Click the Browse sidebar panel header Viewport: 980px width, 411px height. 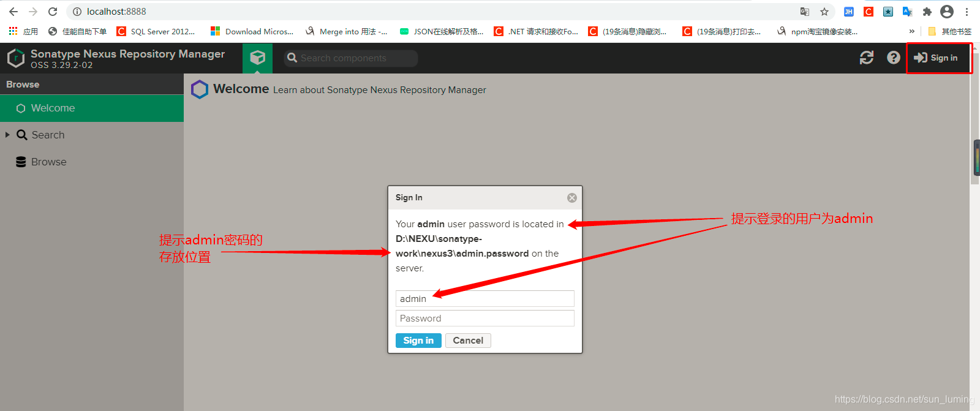pos(92,85)
